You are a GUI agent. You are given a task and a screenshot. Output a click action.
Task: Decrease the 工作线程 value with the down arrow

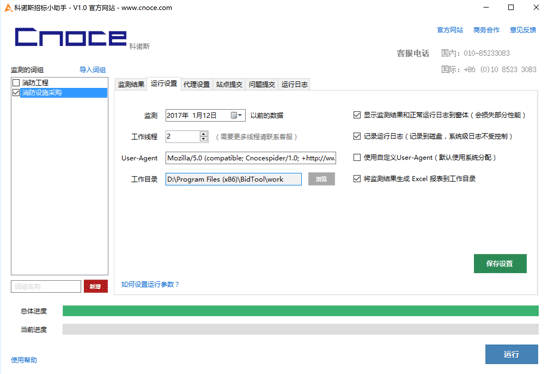pyautogui.click(x=204, y=139)
